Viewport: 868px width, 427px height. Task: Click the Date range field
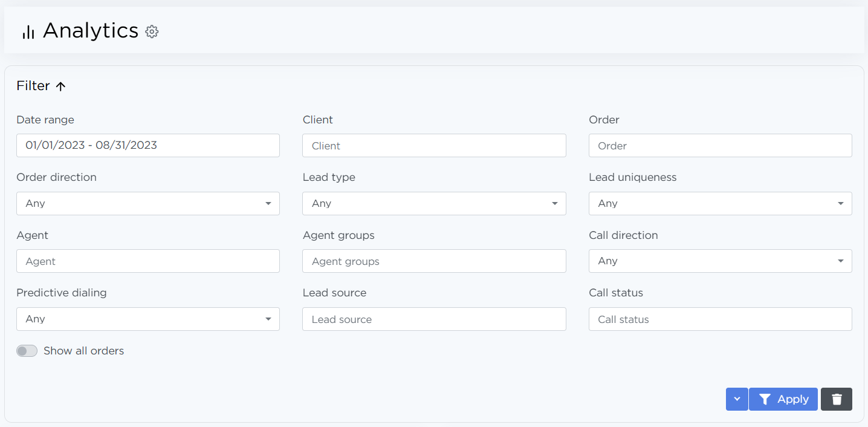point(148,145)
